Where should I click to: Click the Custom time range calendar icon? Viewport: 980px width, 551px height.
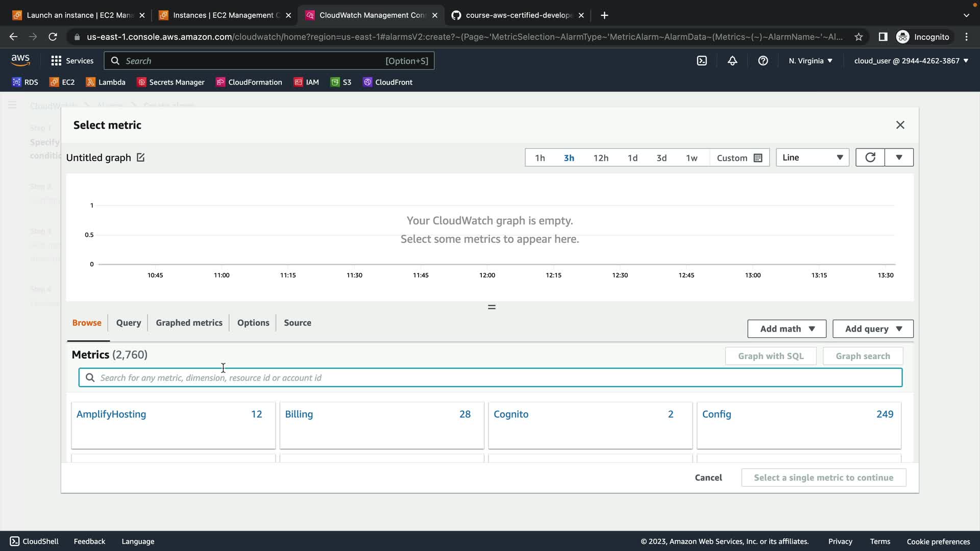(758, 158)
